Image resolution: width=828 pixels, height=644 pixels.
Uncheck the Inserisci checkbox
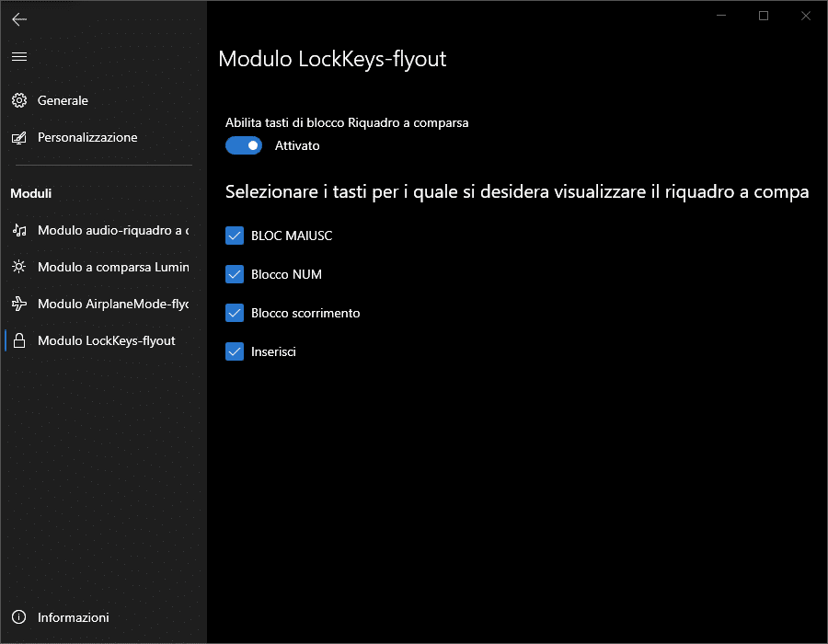click(x=234, y=351)
